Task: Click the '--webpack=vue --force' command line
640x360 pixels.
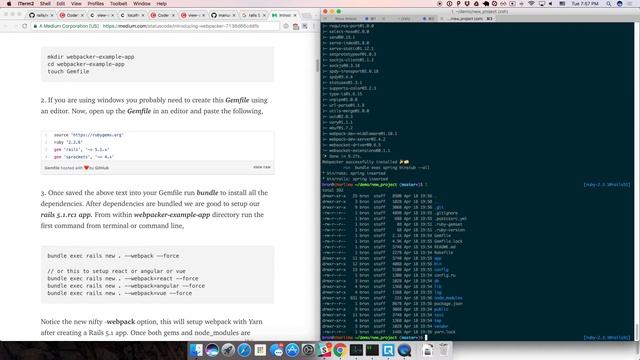Action: [119, 293]
